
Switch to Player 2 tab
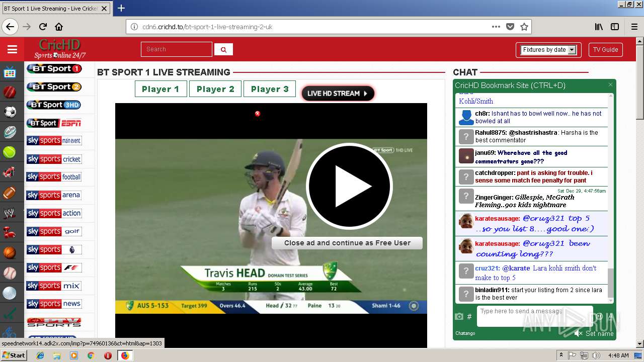tap(215, 89)
